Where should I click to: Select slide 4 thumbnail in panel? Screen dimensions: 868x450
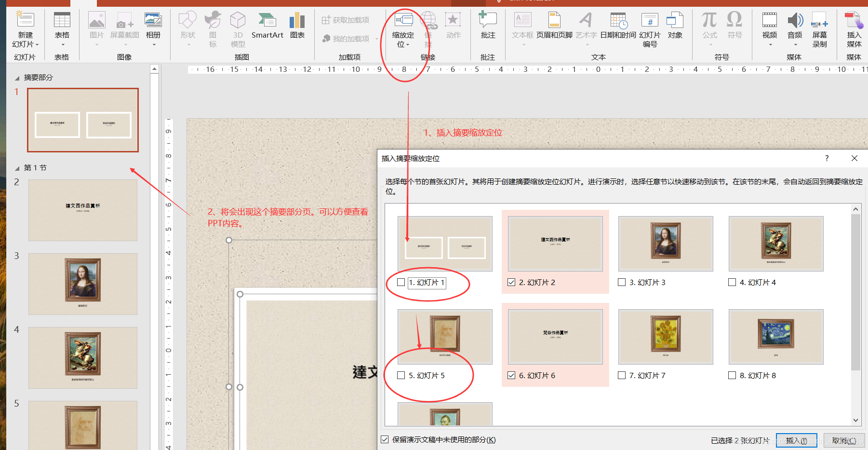coord(83,358)
